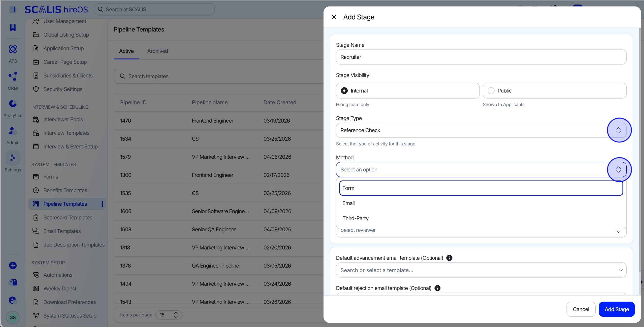Image resolution: width=644 pixels, height=327 pixels.
Task: Toggle the Method dropdown arrows
Action: (619, 169)
